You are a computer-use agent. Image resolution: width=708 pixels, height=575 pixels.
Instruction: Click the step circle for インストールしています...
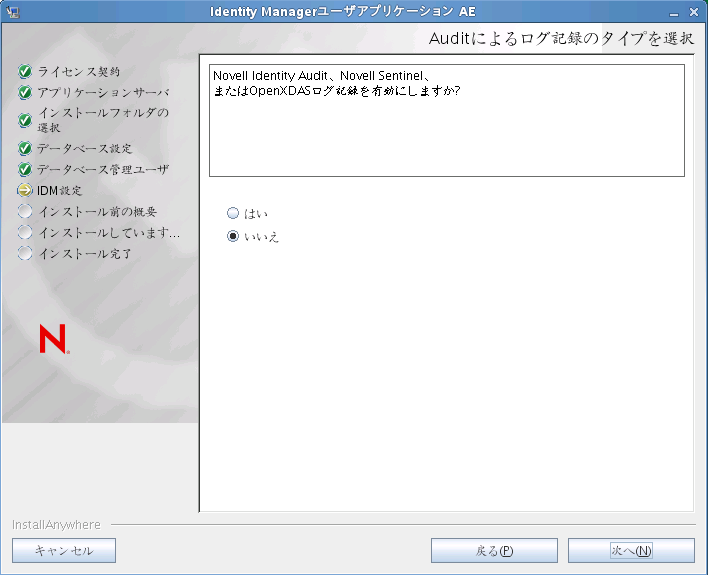(x=25, y=232)
